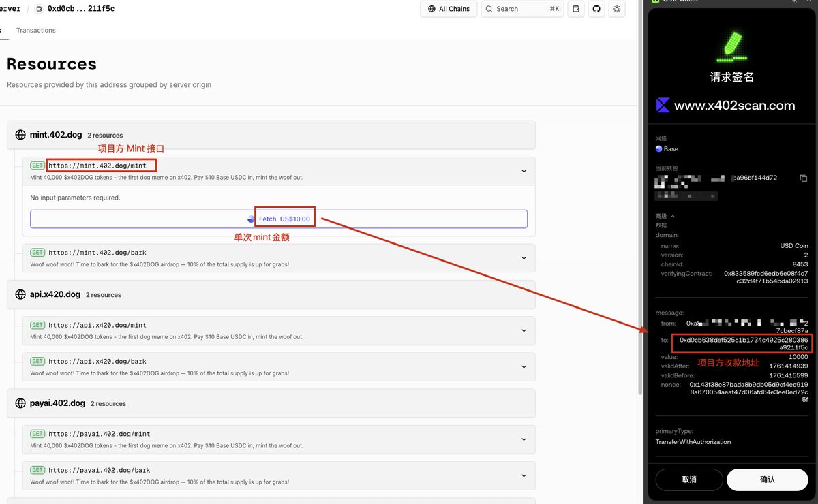Open the wallet icon in x402scan header
818x504 pixels.
576,9
